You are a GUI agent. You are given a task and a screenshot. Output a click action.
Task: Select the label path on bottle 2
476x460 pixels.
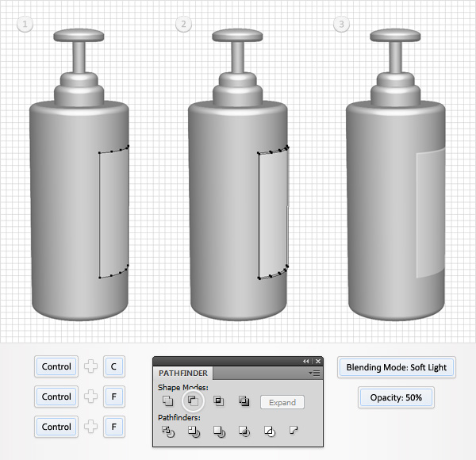tap(273, 213)
